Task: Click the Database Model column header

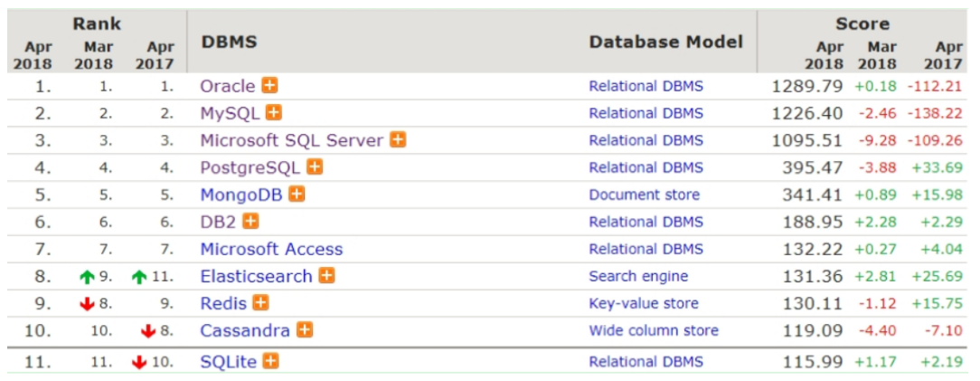Action: click(666, 42)
